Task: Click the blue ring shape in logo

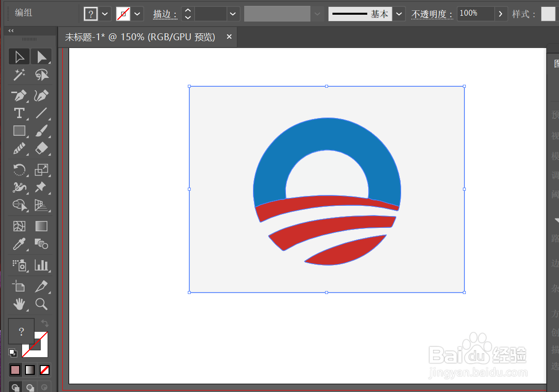Action: (327, 134)
